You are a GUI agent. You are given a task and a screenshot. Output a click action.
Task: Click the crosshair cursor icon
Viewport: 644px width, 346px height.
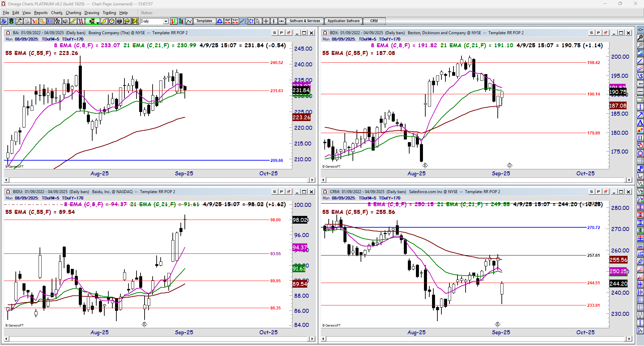coord(266,21)
